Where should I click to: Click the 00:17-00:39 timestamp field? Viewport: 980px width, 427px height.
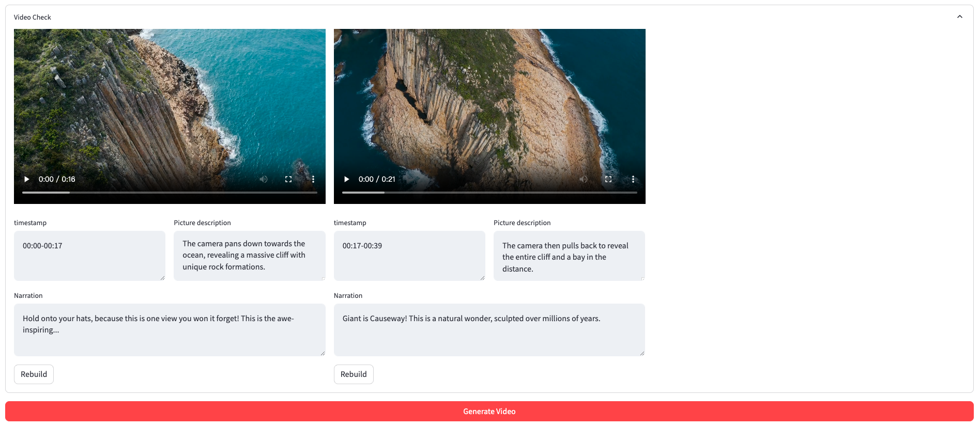[x=409, y=256]
